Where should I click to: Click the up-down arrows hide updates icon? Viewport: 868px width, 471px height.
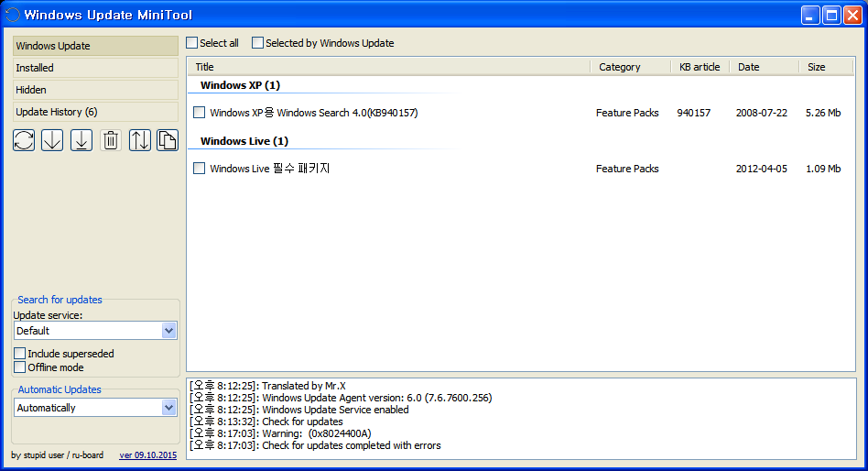pos(140,140)
